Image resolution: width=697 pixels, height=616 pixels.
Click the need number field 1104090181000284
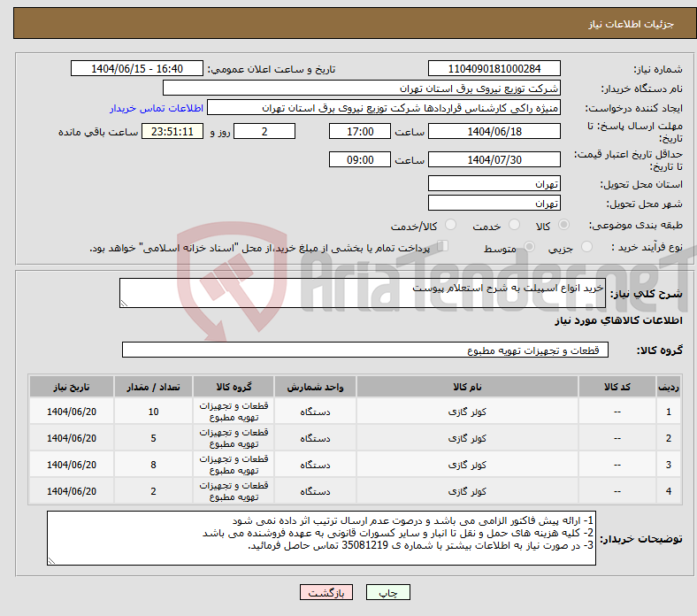coord(494,68)
